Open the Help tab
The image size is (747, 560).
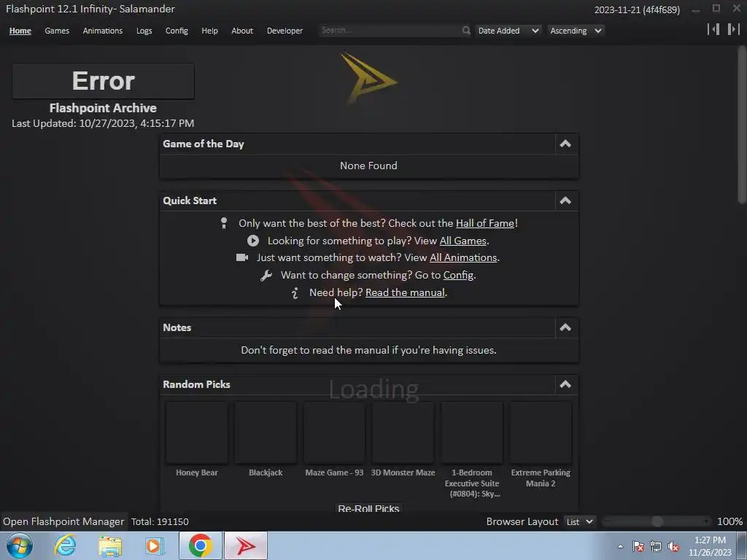click(209, 31)
